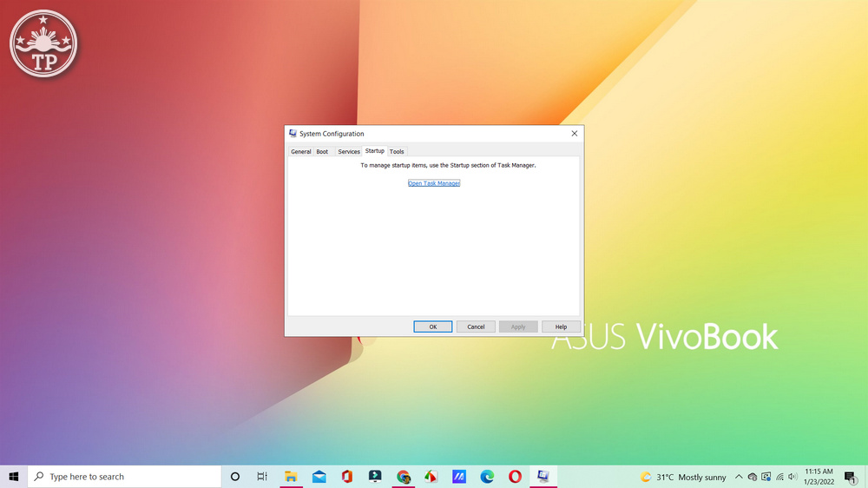The height and width of the screenshot is (488, 868).
Task: Switch to the General tab
Action: pos(300,151)
